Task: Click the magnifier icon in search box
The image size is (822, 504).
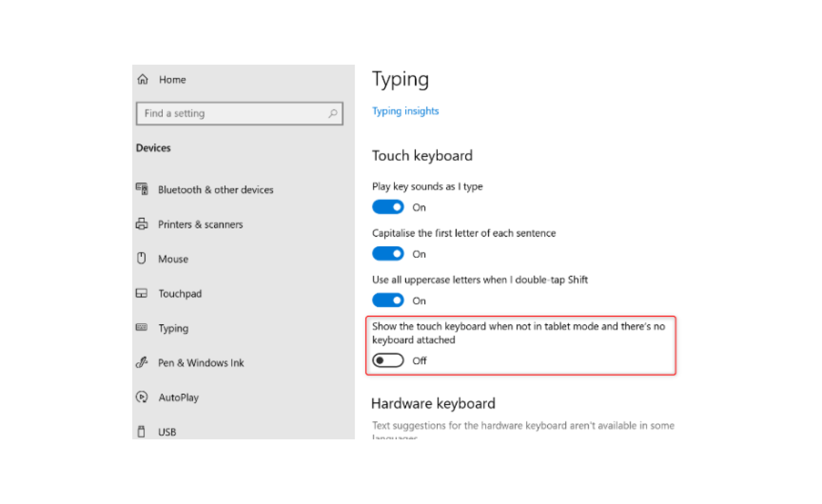Action: click(x=333, y=113)
